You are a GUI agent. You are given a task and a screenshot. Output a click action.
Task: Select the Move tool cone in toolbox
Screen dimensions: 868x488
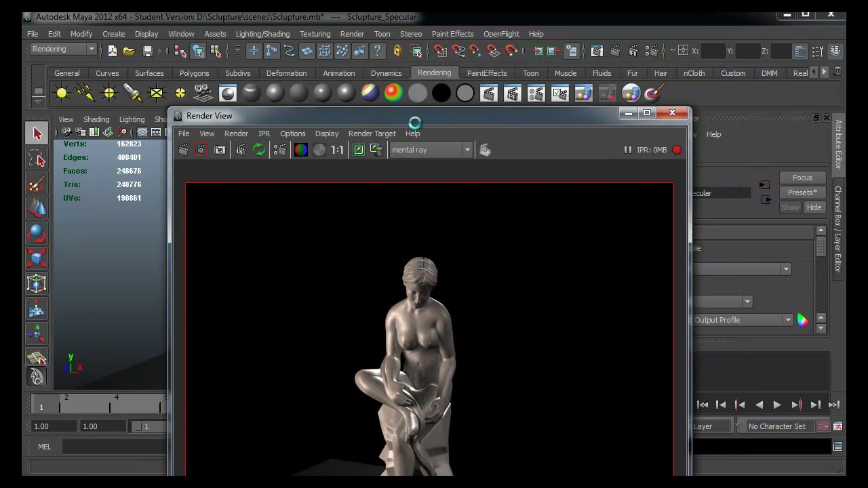[37, 209]
